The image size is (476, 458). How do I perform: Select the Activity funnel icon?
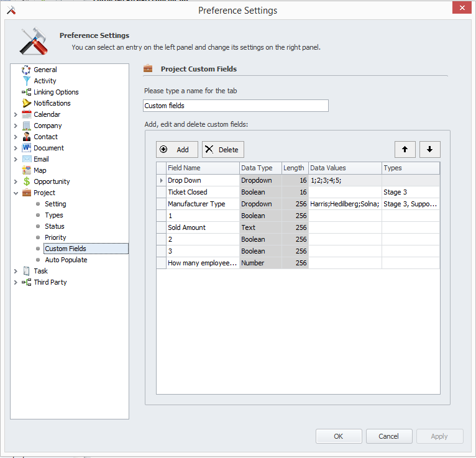tap(26, 81)
